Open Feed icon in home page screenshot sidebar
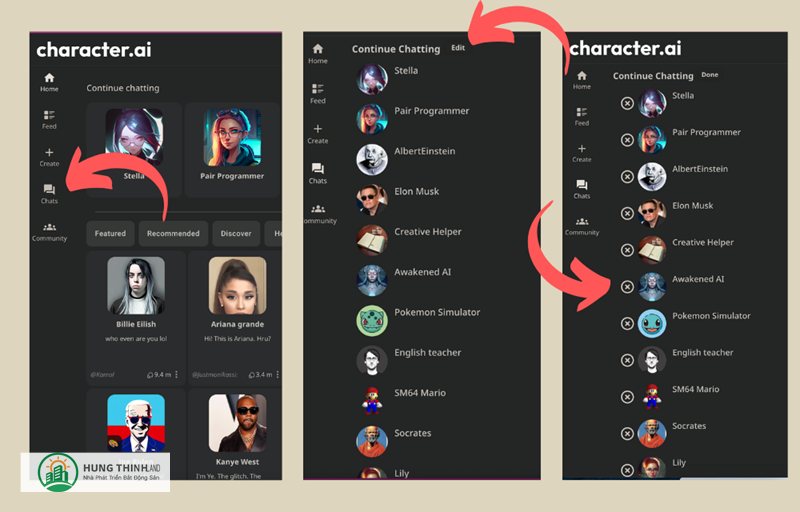The width and height of the screenshot is (800, 512). 49,115
